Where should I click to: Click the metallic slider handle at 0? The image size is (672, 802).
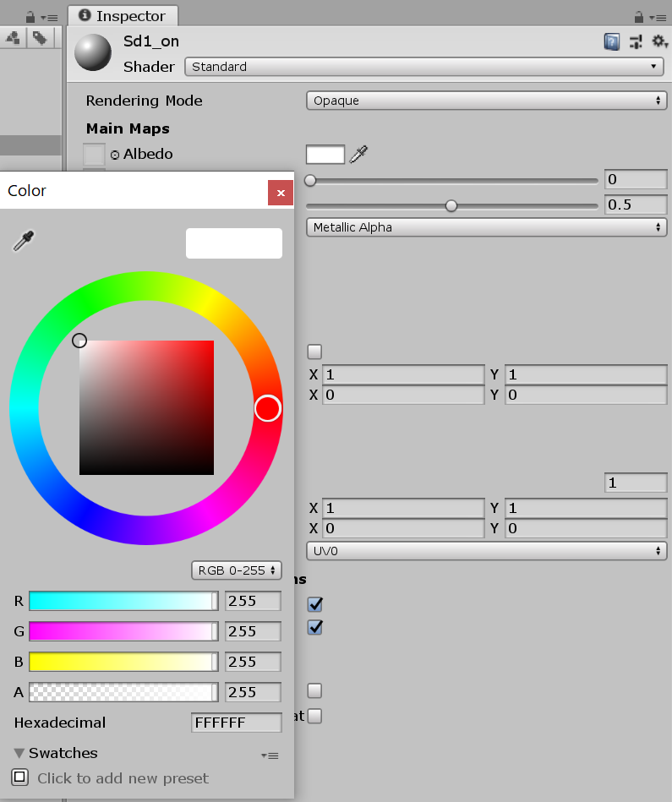310,180
